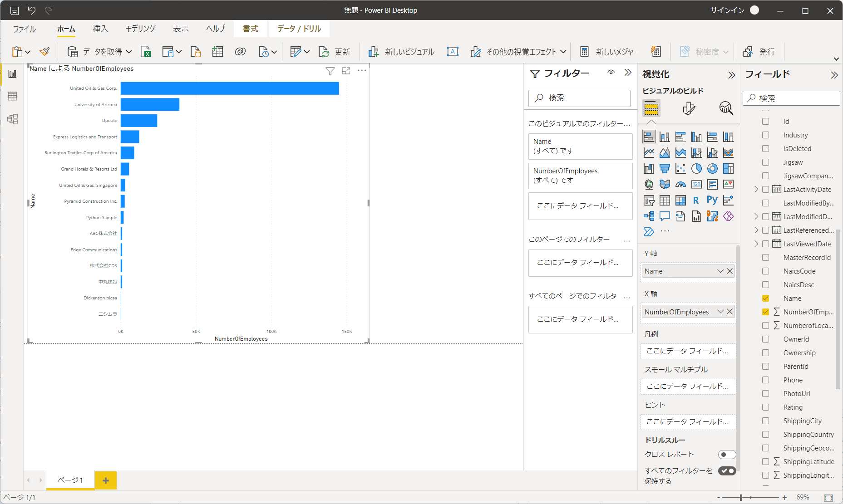Open the Get data dropdown arrow

[129, 52]
